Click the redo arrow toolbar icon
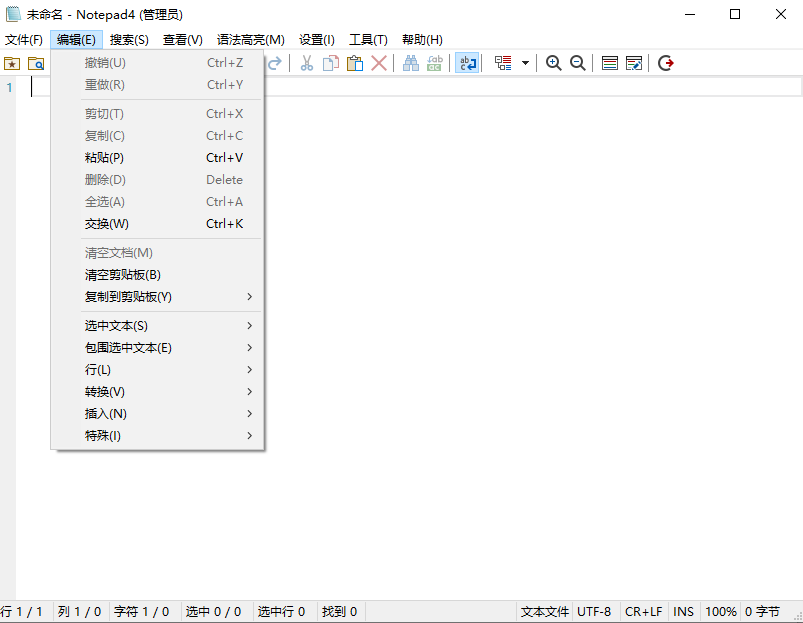This screenshot has height=623, width=803. 275,63
